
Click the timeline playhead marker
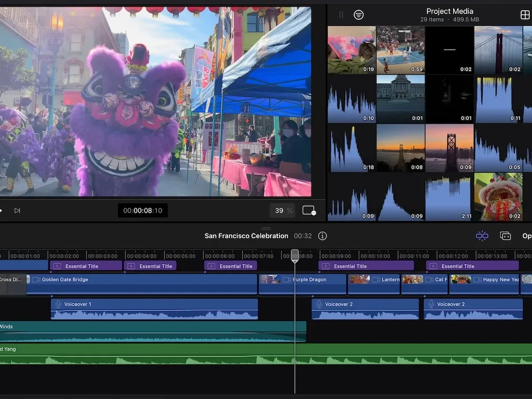[x=295, y=255]
